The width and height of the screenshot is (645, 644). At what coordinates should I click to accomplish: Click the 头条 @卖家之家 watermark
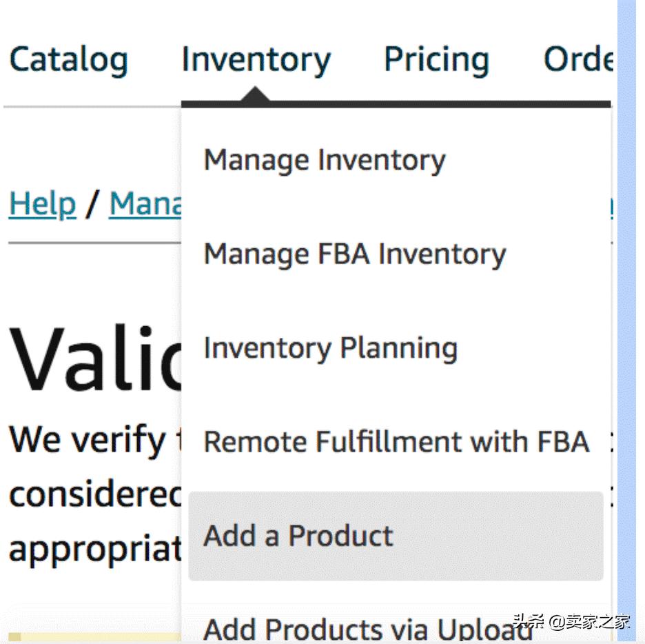(x=571, y=621)
